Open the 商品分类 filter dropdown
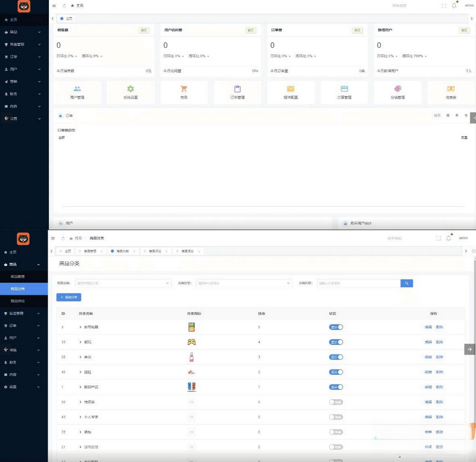This screenshot has width=476, height=462. point(123,283)
